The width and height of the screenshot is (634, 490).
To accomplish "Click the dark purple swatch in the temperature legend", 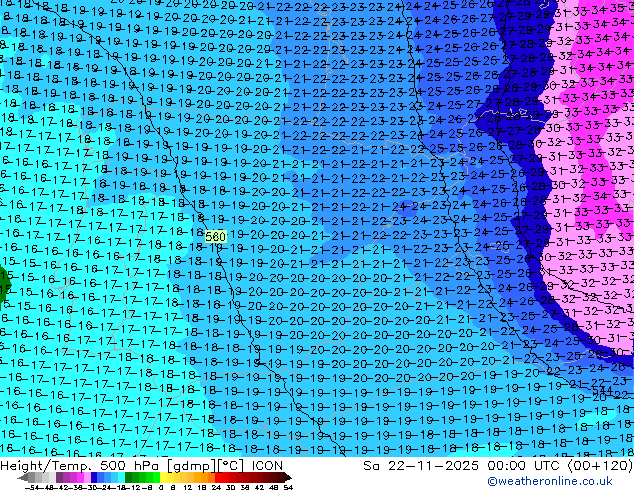I will 59,478.
